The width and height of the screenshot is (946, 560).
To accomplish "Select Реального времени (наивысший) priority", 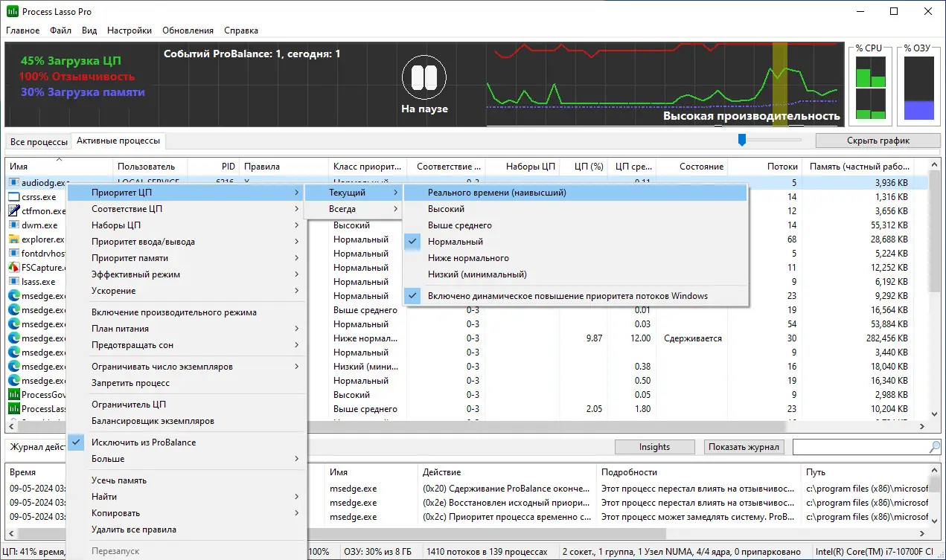I will coord(575,193).
